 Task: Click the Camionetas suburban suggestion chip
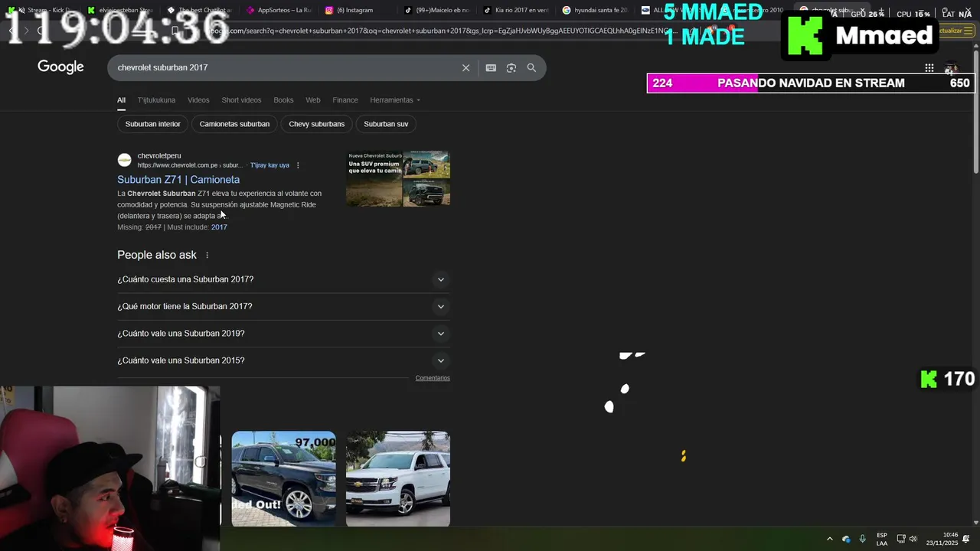pos(234,124)
